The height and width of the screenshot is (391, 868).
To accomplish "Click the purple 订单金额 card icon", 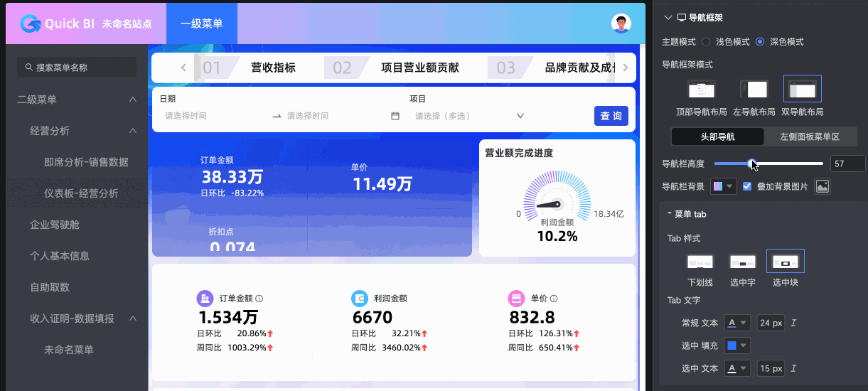I will tap(205, 299).
